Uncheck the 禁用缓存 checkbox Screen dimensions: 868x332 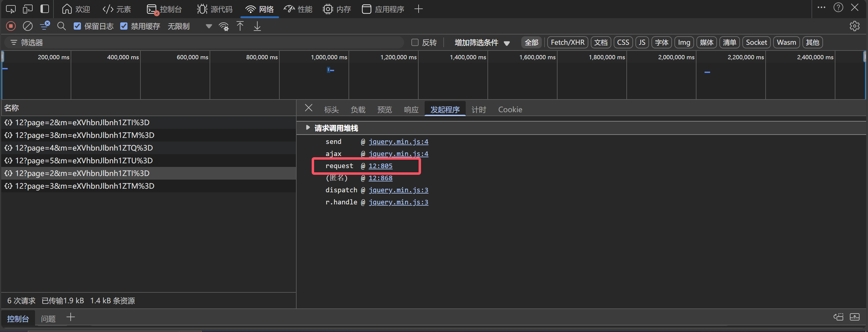[124, 26]
